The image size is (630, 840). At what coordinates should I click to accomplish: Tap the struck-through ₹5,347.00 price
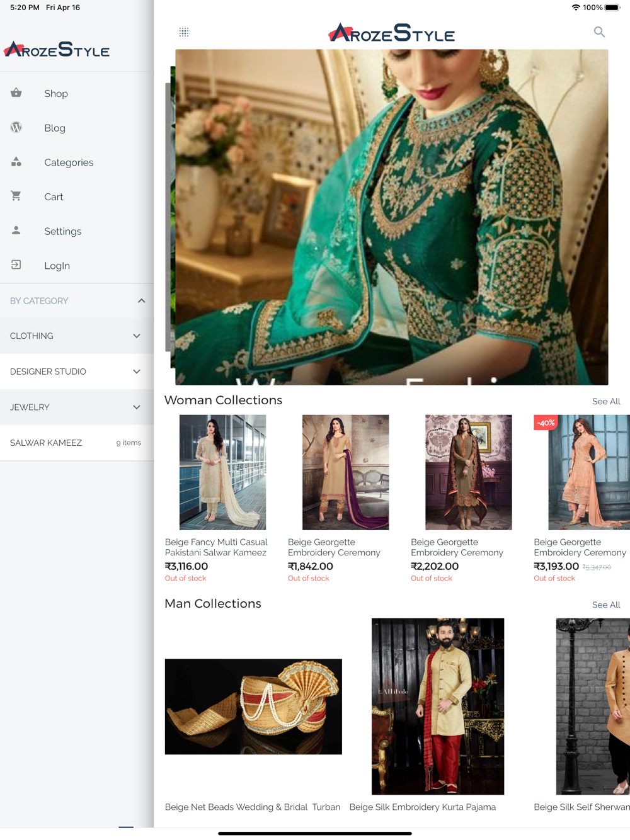[597, 567]
